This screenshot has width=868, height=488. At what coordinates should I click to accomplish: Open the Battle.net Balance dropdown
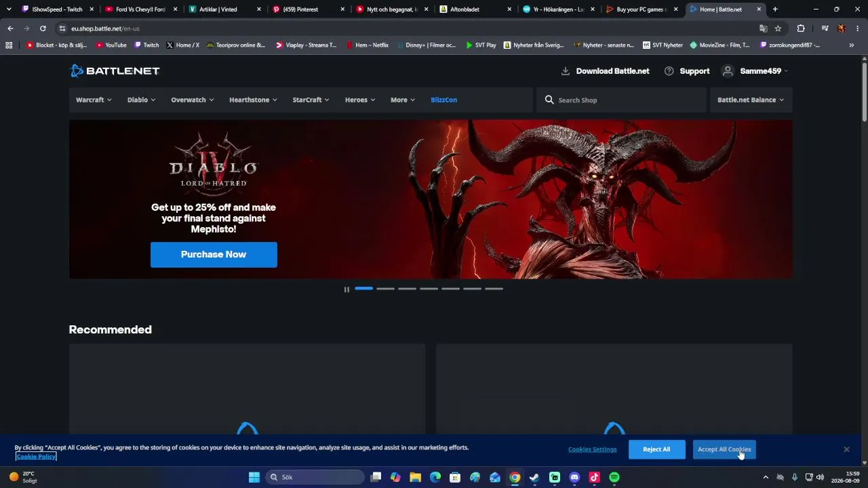(x=751, y=100)
